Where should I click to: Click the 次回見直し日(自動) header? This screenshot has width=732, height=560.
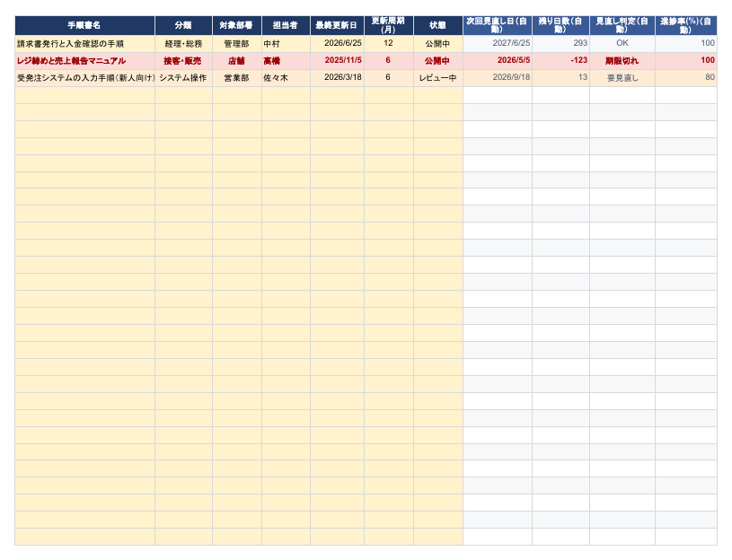[x=498, y=26]
